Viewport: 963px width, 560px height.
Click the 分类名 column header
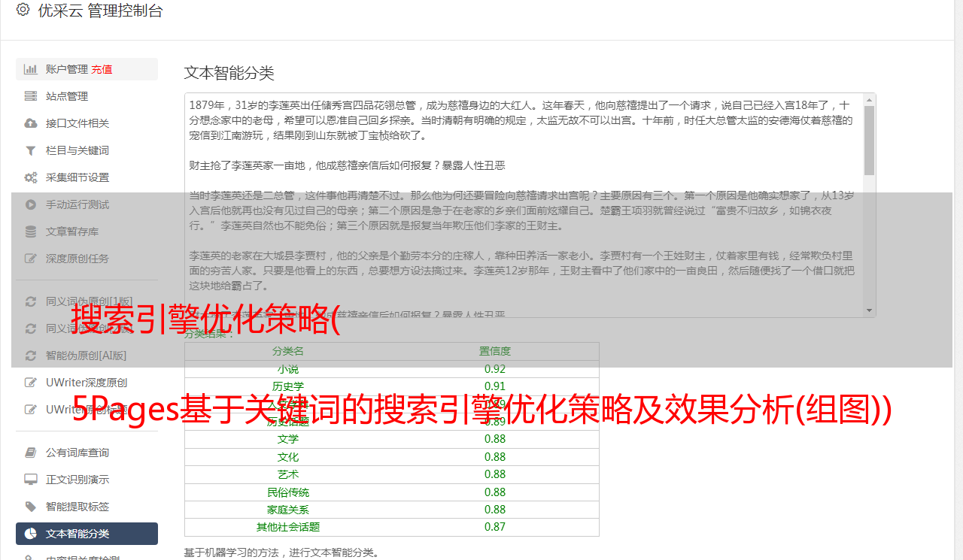288,351
